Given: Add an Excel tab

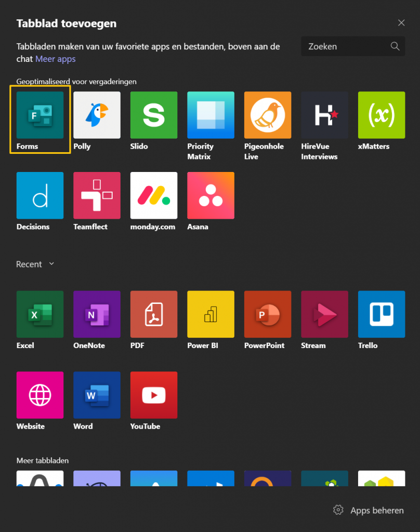Looking at the screenshot, I should point(40,314).
